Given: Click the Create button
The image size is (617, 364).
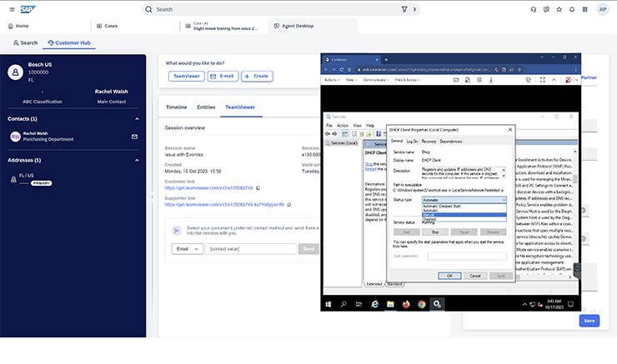Looking at the screenshot, I should coord(257,76).
